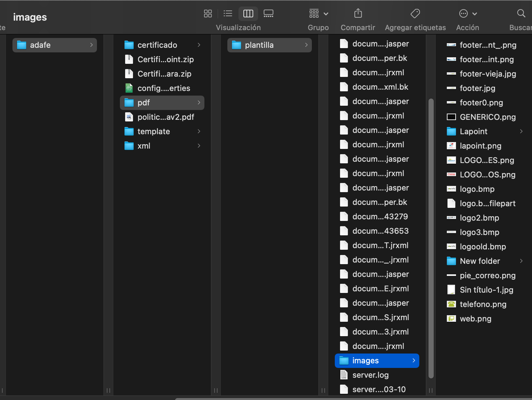
Task: Click the Agregar etiquetas tag icon
Action: tap(415, 13)
